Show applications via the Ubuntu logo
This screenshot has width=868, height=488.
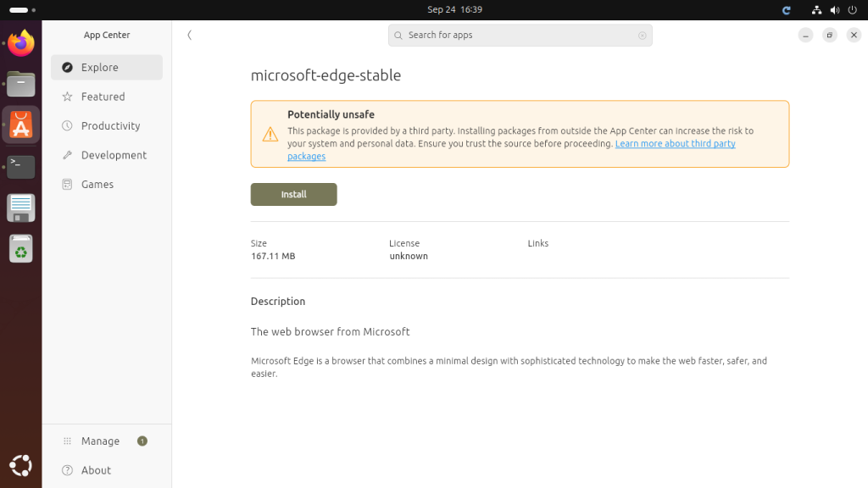tap(21, 465)
